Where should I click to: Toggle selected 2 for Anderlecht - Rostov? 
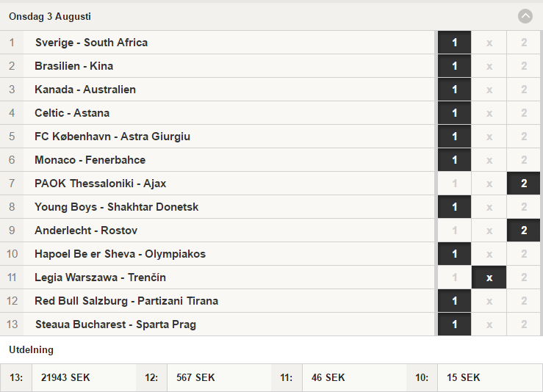(524, 231)
